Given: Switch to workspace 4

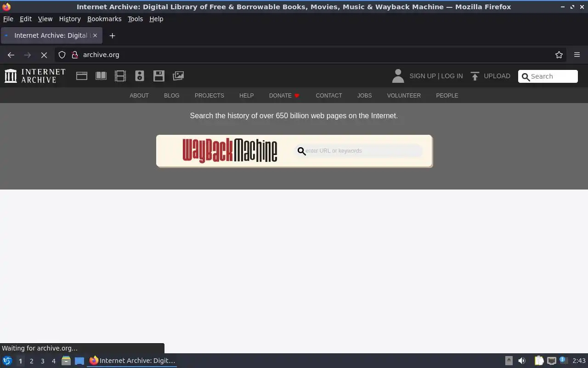Looking at the screenshot, I should pyautogui.click(x=53, y=361).
